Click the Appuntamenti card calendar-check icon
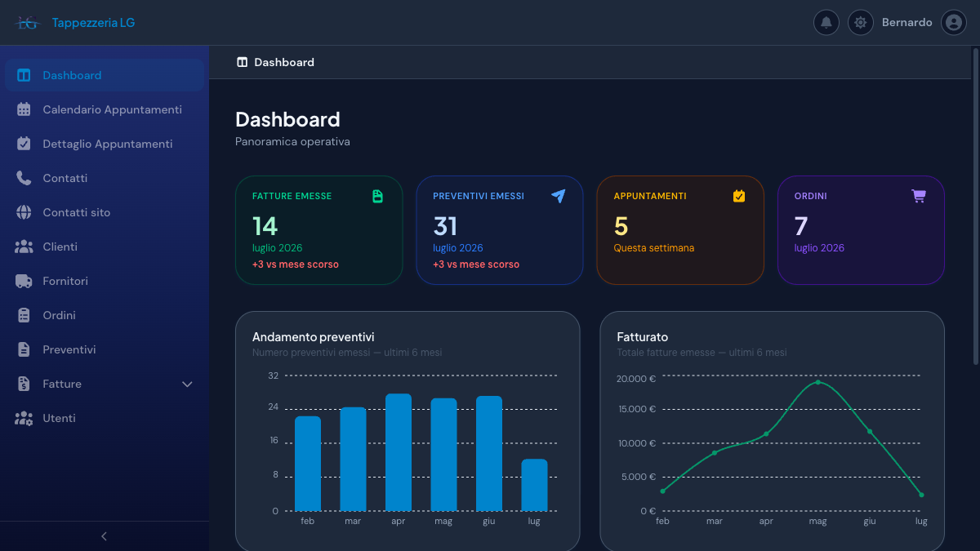The image size is (980, 551). tap(739, 196)
